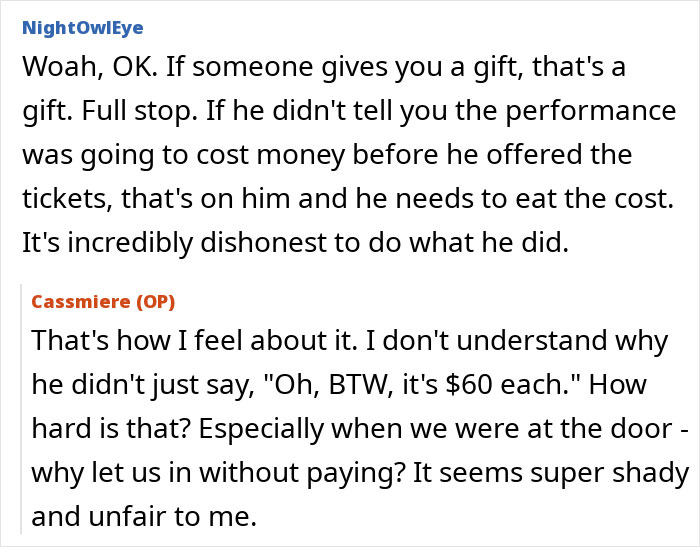This screenshot has height=547, width=700.
Task: Click "That's how I feel about it" sentence
Action: (x=192, y=340)
